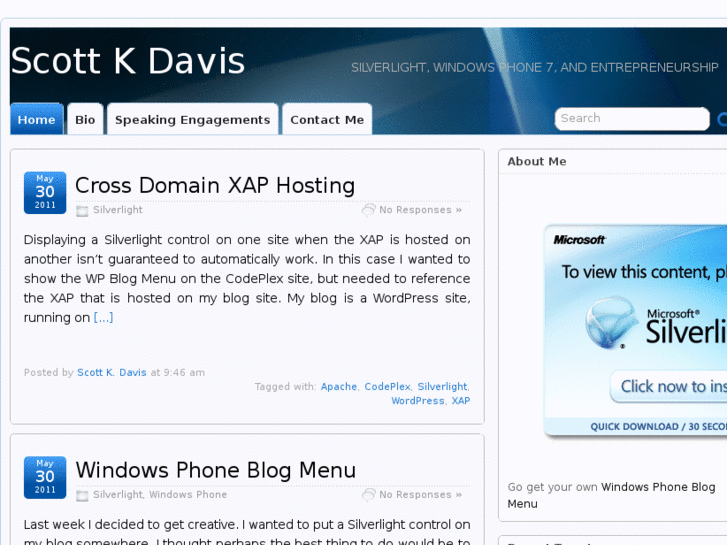Expand the [...] read more link
The height and width of the screenshot is (545, 727).
(x=103, y=317)
